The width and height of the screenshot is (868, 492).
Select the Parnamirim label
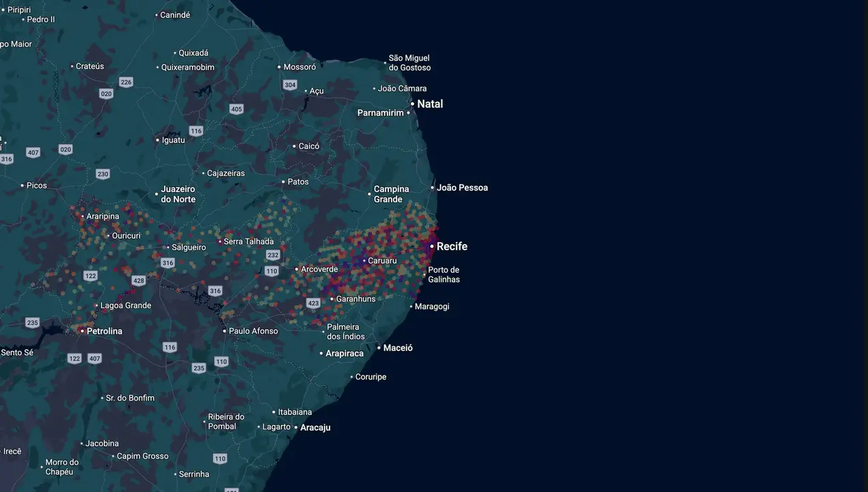[381, 113]
